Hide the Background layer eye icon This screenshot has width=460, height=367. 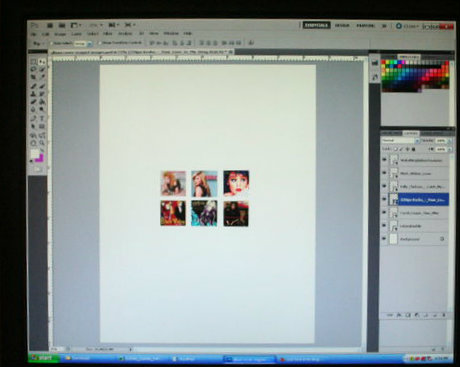384,239
